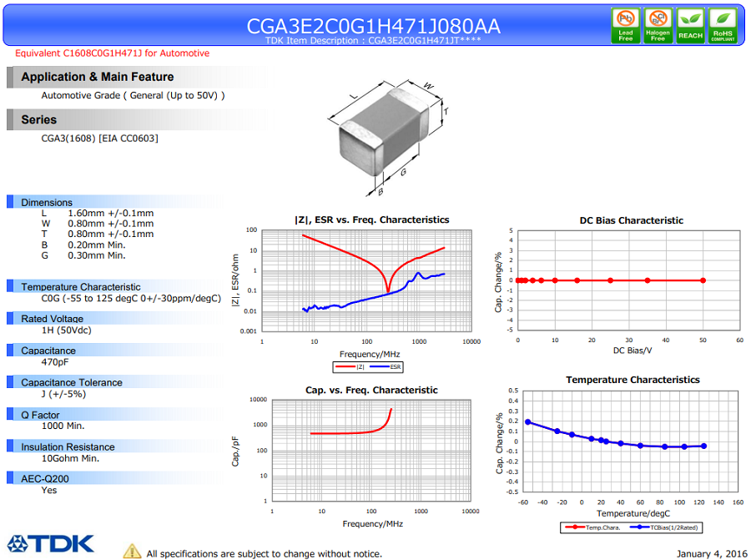
Task: Click the Lead Free badge icon
Action: click(x=626, y=26)
